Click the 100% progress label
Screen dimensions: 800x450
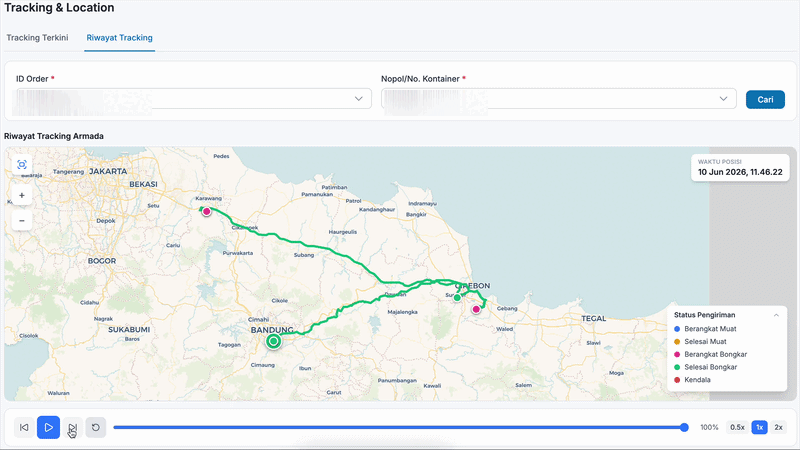pyautogui.click(x=709, y=428)
